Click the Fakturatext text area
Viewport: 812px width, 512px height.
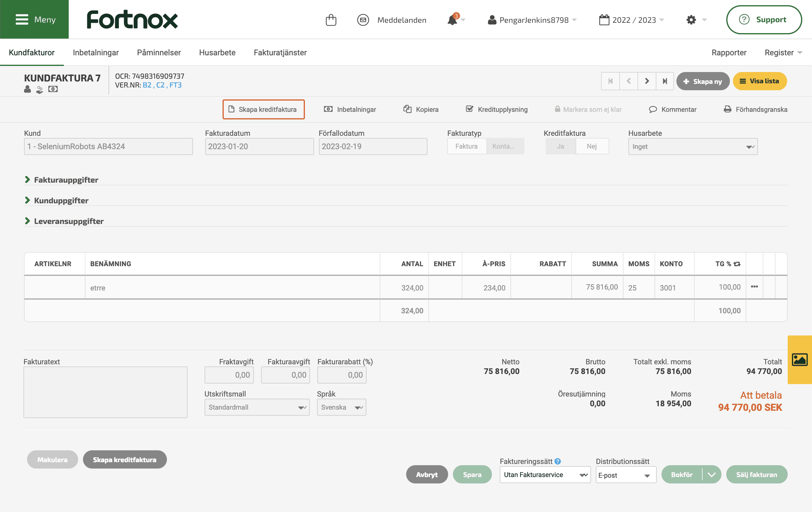coord(105,392)
